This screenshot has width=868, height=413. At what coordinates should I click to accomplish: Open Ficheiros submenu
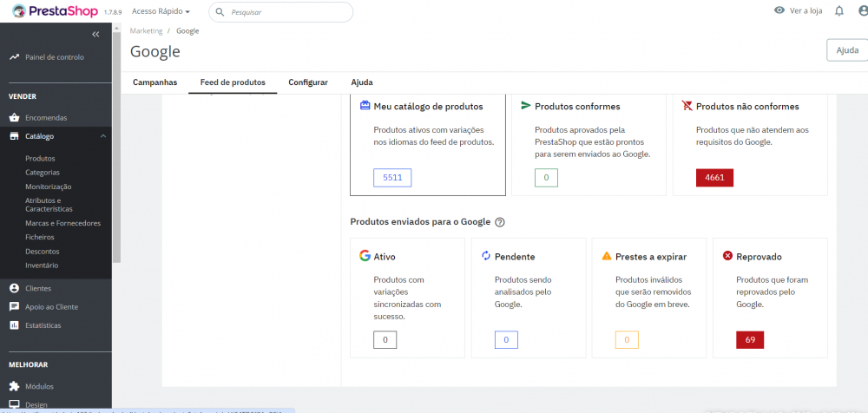click(40, 237)
